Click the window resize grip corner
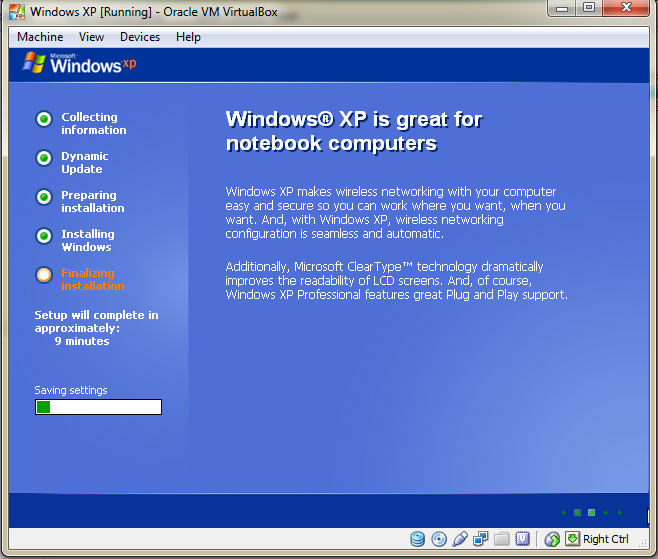 [x=643, y=543]
